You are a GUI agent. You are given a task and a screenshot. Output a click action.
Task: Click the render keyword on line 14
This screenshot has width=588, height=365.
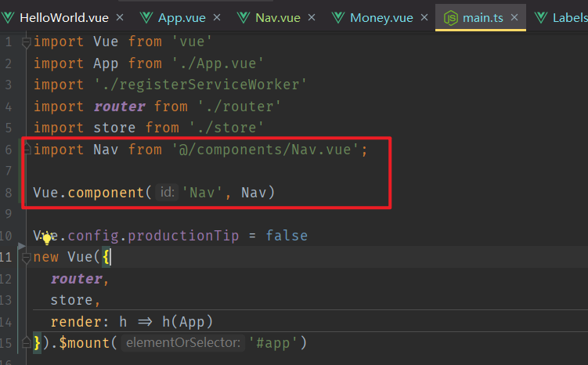[x=76, y=322]
